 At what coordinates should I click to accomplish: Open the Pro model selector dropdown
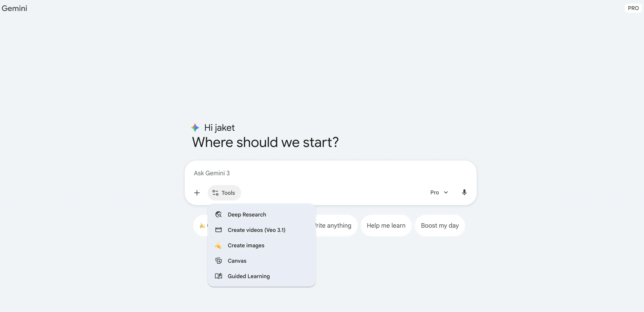click(x=439, y=192)
